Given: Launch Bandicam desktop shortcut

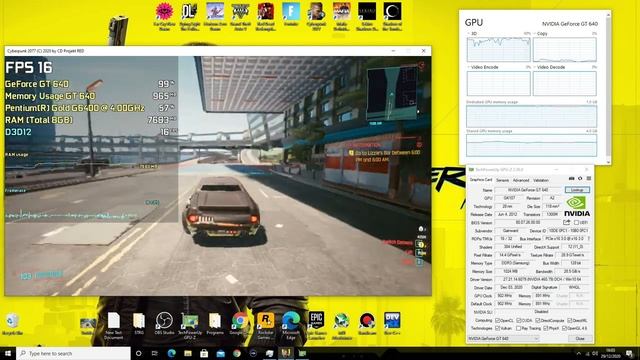Looking at the screenshot, I should tap(367, 324).
